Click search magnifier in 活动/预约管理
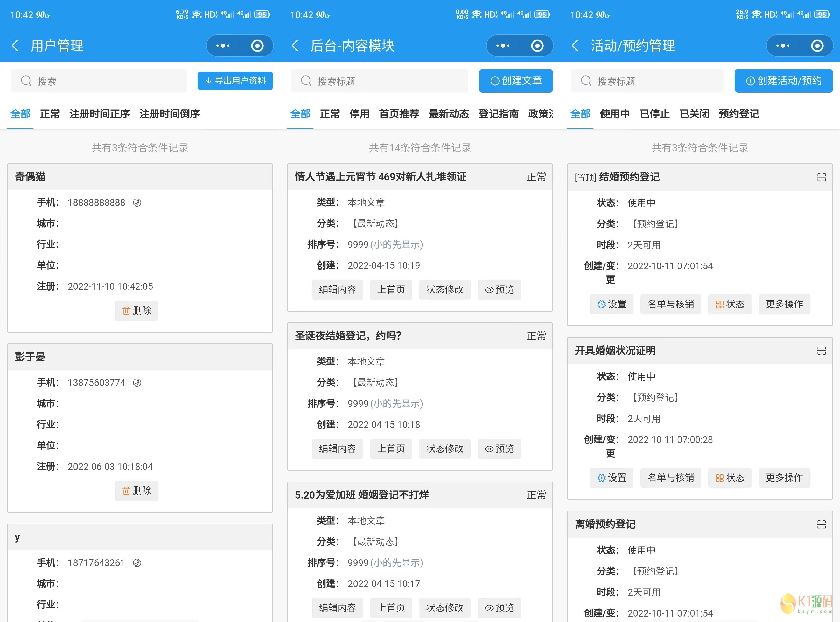The image size is (840, 622). click(x=586, y=81)
